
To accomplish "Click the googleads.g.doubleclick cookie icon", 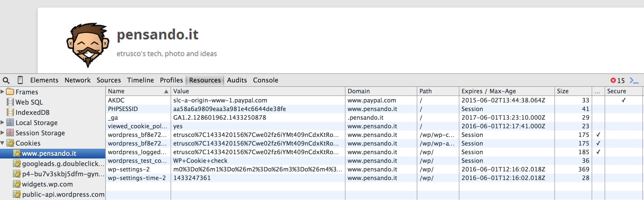I will pyautogui.click(x=17, y=164).
